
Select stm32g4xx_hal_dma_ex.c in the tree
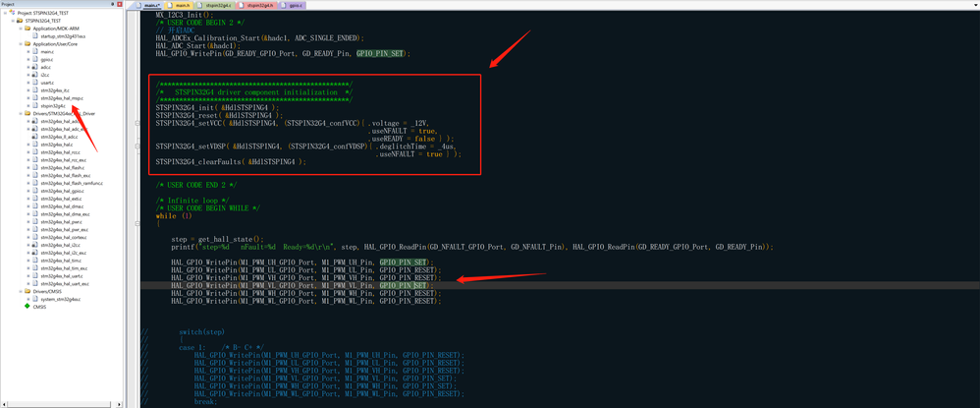coord(65,213)
